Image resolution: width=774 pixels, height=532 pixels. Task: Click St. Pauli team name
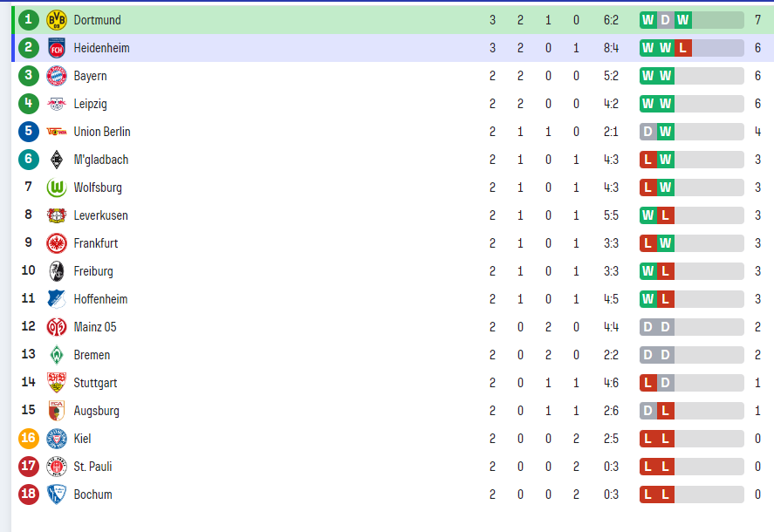tap(92, 467)
